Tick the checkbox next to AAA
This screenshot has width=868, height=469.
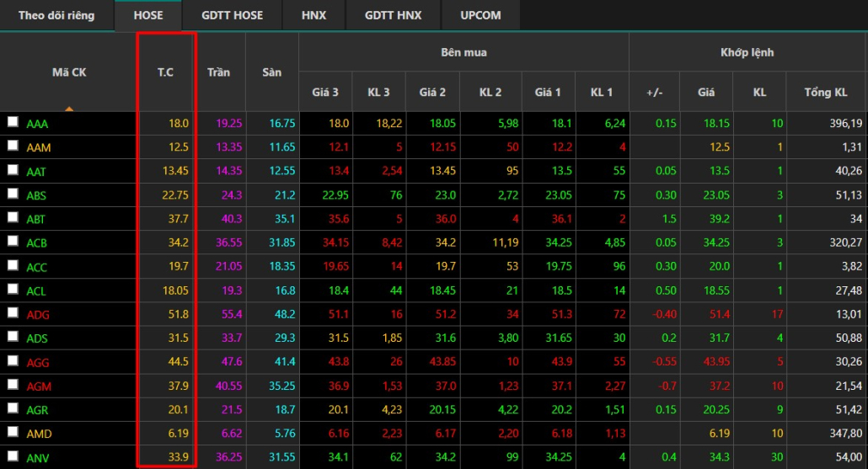(x=13, y=122)
